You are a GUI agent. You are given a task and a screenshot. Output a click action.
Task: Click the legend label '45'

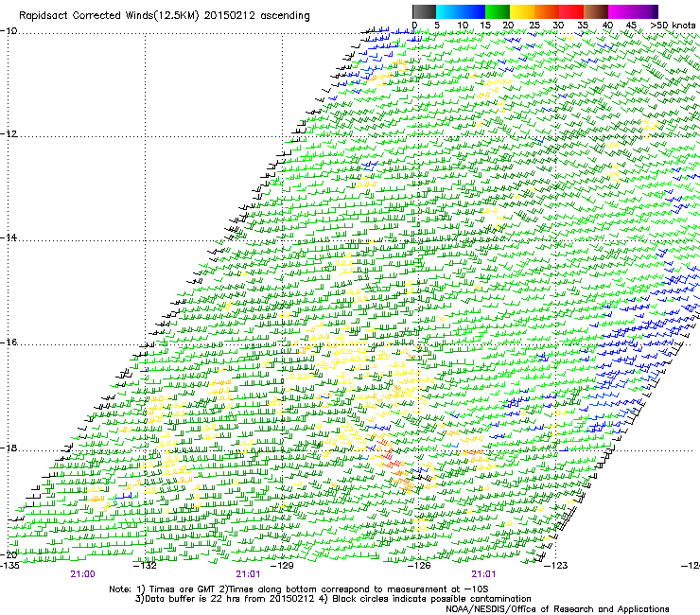tap(631, 26)
